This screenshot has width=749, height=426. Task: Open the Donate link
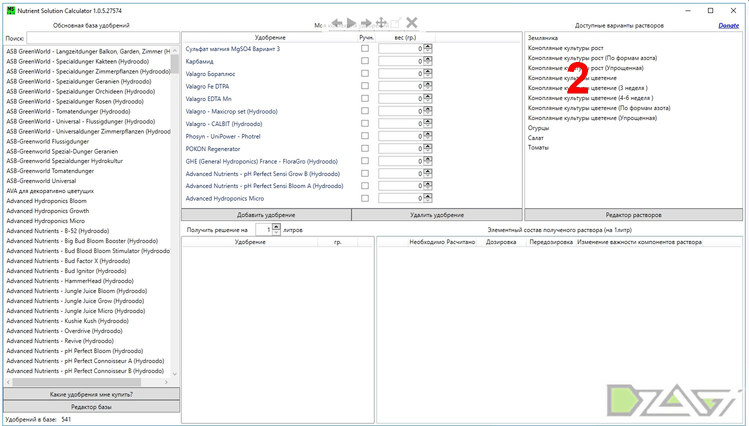(728, 25)
